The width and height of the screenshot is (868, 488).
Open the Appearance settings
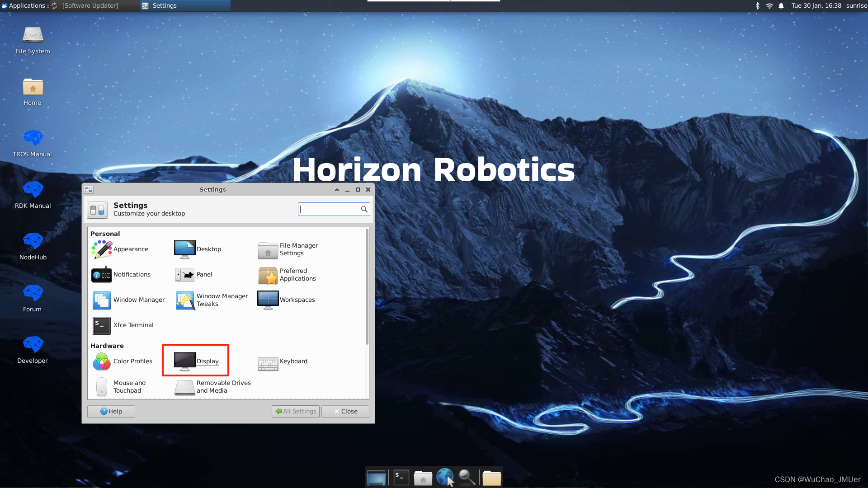pos(120,249)
